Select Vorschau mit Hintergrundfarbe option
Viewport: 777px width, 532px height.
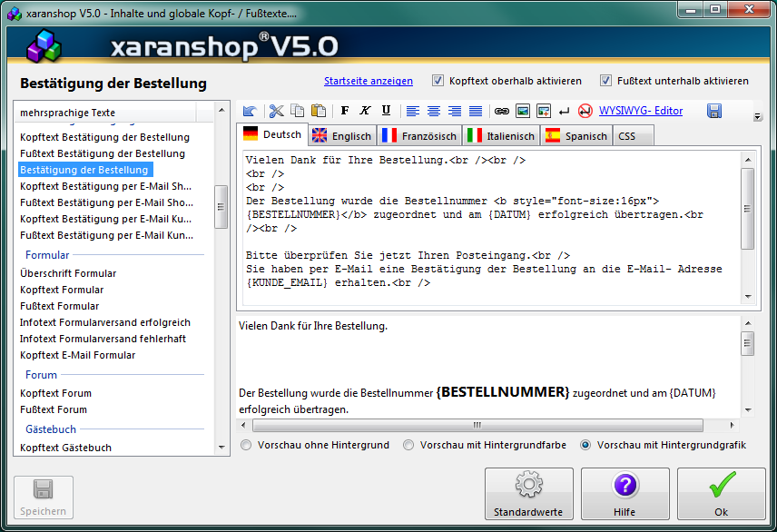pyautogui.click(x=408, y=445)
